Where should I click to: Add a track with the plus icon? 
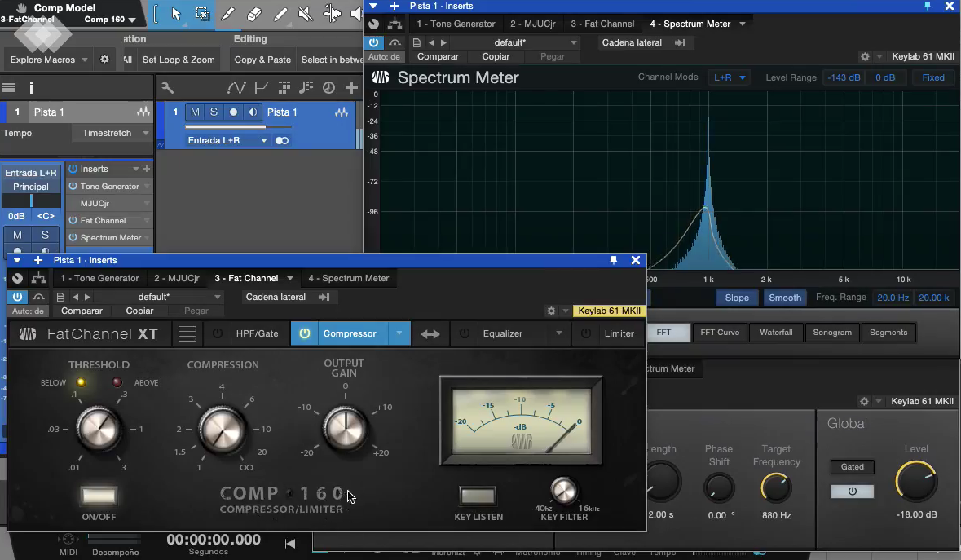[351, 87]
